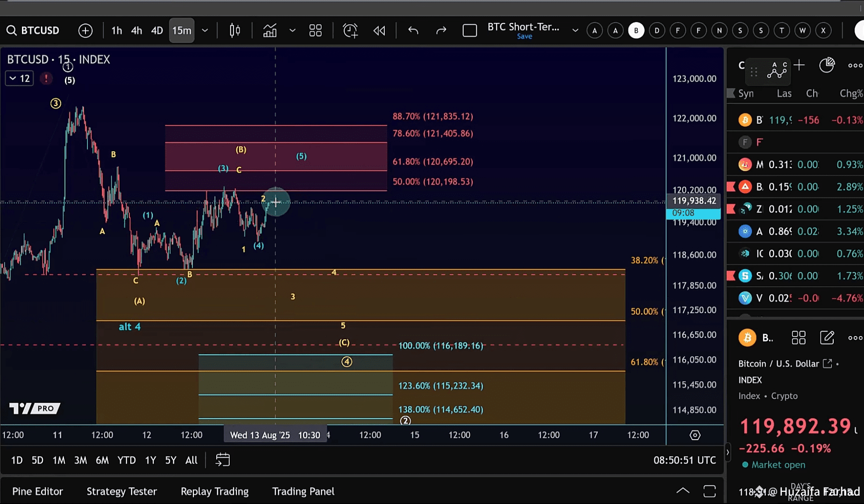Add symbol to watchlist with plus icon
Screen dimensions: 864x504
(799, 65)
